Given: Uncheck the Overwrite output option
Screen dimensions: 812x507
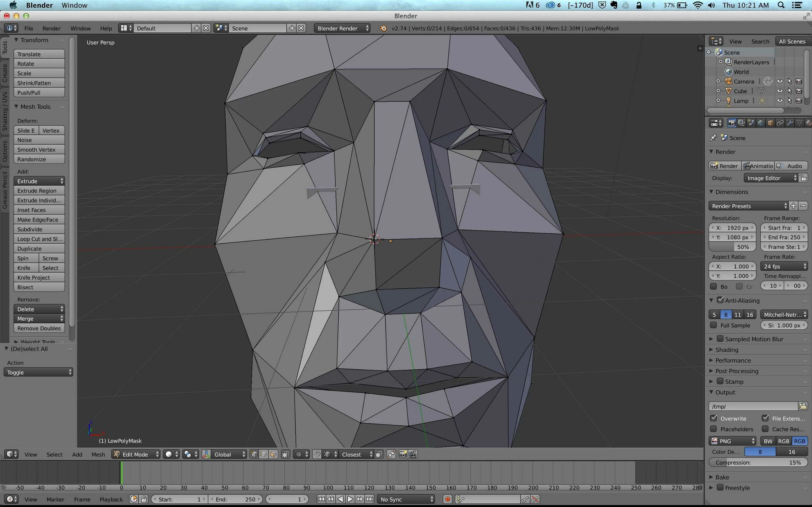Looking at the screenshot, I should point(714,418).
